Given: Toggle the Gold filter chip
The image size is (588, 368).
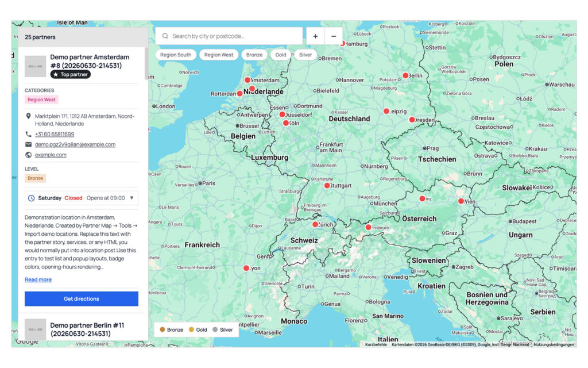Looking at the screenshot, I should [x=280, y=55].
